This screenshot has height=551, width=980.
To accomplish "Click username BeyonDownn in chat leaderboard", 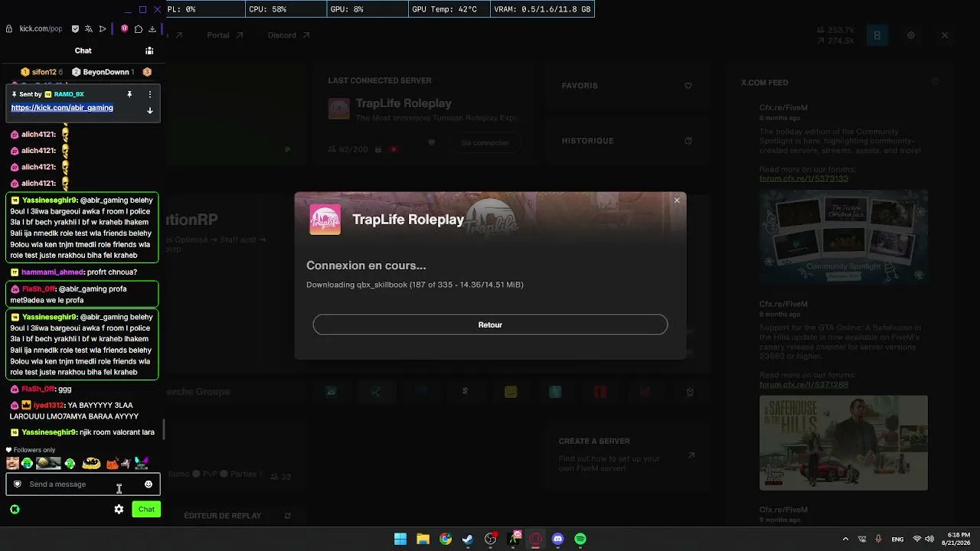I will click(106, 72).
